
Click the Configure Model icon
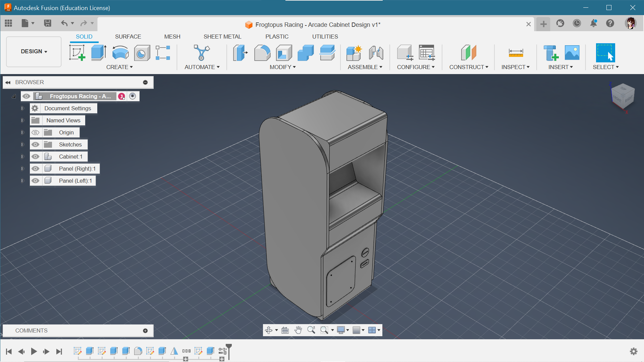[x=405, y=53]
